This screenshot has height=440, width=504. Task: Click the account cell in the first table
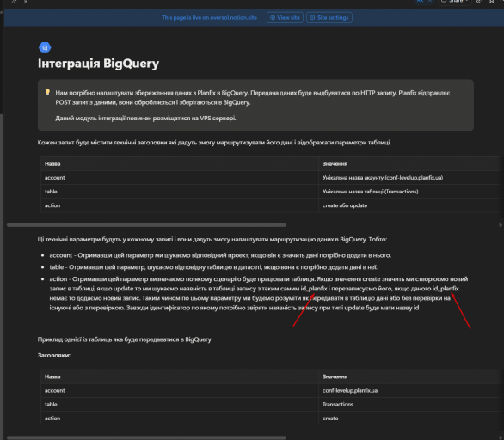(x=180, y=178)
